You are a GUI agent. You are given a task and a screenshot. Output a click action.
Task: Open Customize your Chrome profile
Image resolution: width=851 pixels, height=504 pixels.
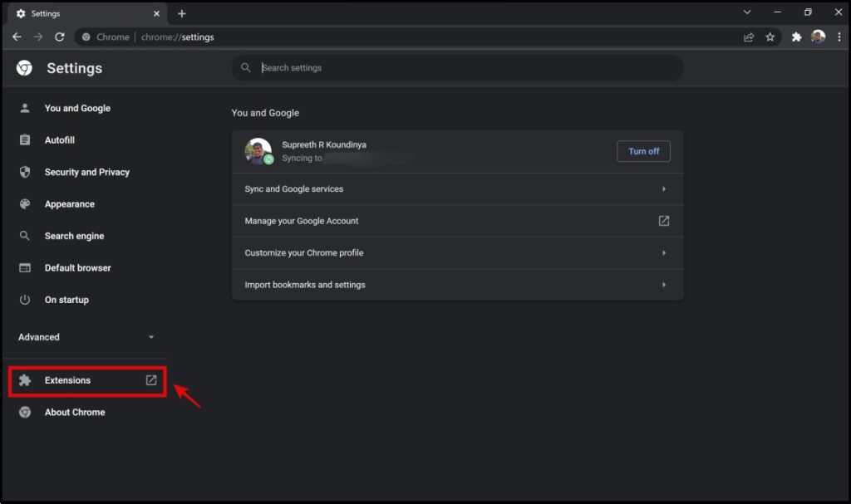pyautogui.click(x=458, y=252)
